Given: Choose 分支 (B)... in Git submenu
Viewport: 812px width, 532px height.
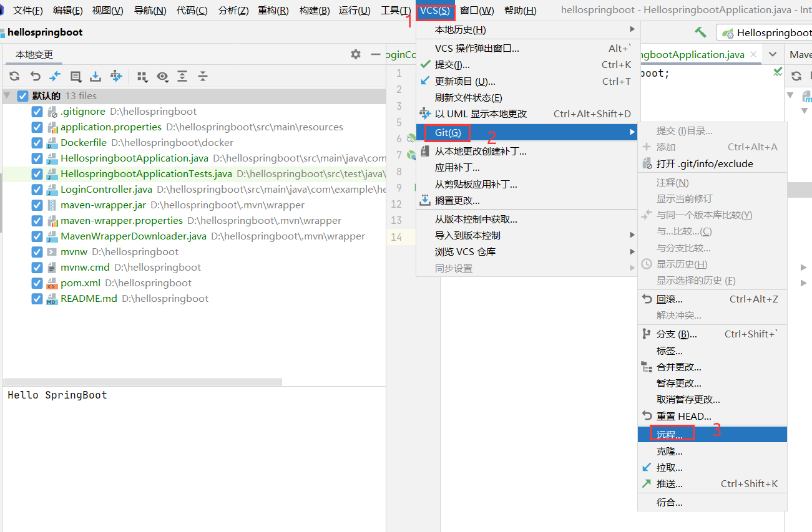Looking at the screenshot, I should pos(712,334).
